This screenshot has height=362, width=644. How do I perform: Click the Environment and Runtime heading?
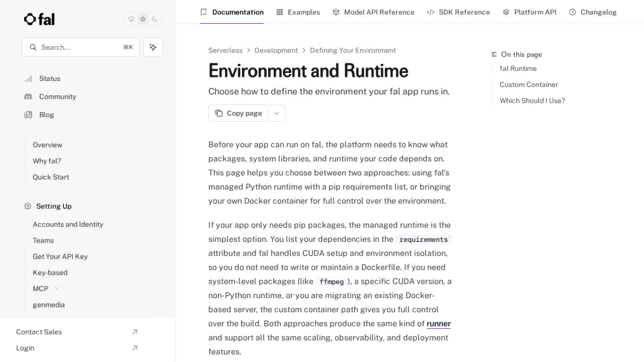coord(308,71)
